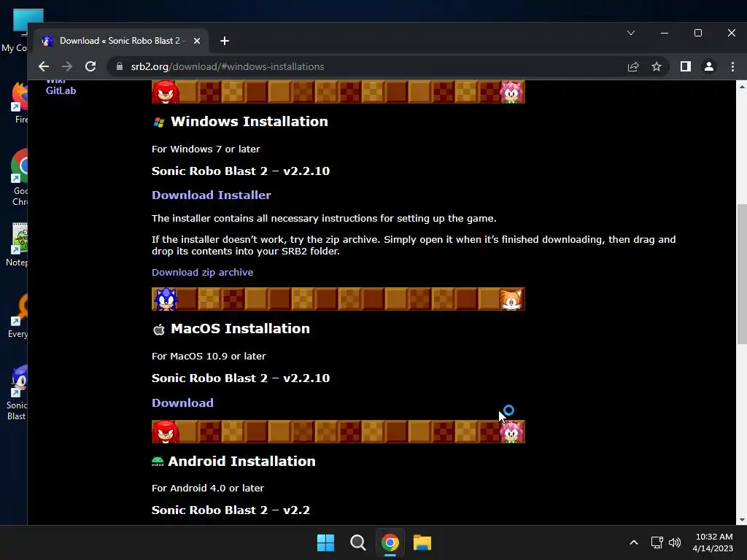This screenshot has width=747, height=560.
Task: Click the scrollbar down arrow
Action: [x=742, y=520]
